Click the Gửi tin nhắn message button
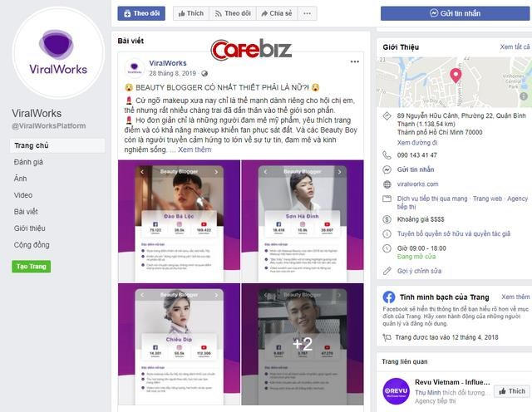Viewport: 532px width, 412px height. pos(455,13)
